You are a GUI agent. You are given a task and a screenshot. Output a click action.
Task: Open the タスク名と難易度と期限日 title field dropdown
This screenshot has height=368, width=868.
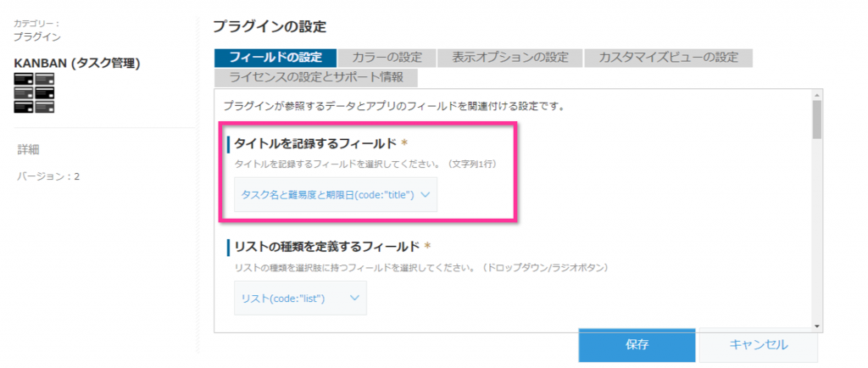tap(336, 195)
